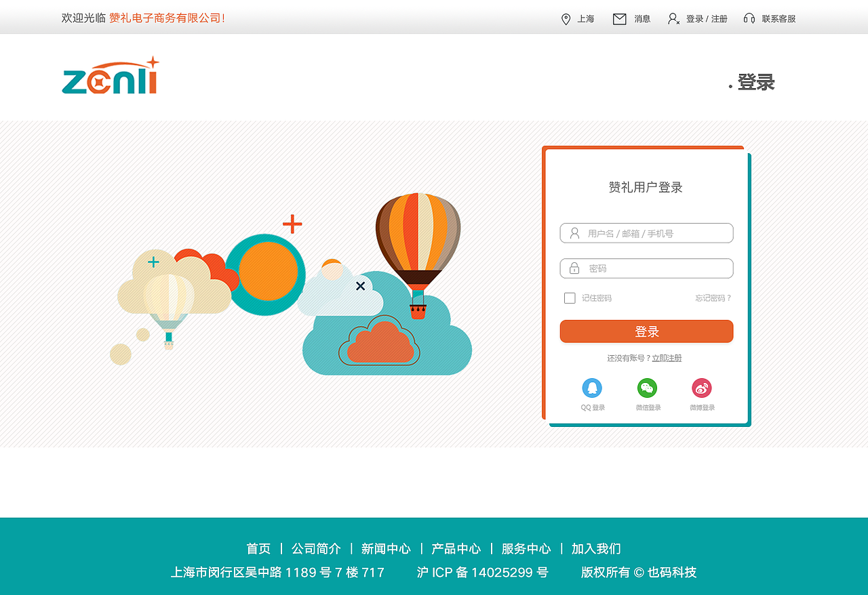
Task: Click the headset customer service icon
Action: coord(749,18)
